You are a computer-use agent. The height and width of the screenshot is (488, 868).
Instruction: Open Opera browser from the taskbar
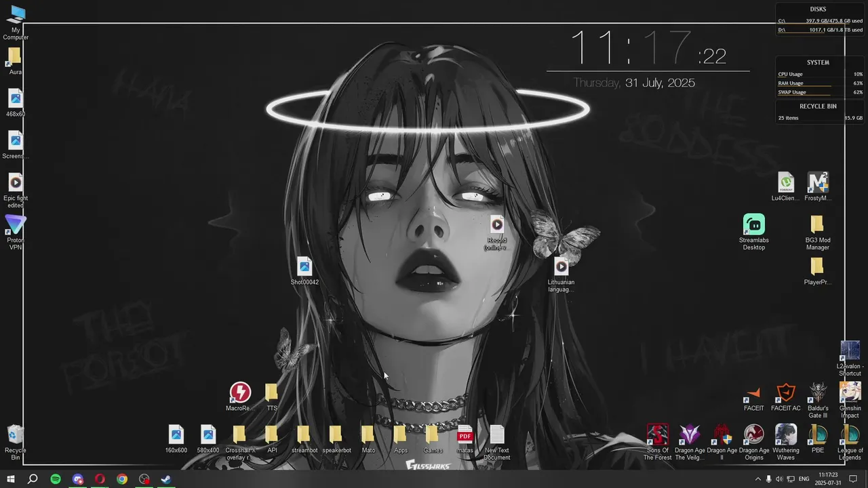pos(100,479)
